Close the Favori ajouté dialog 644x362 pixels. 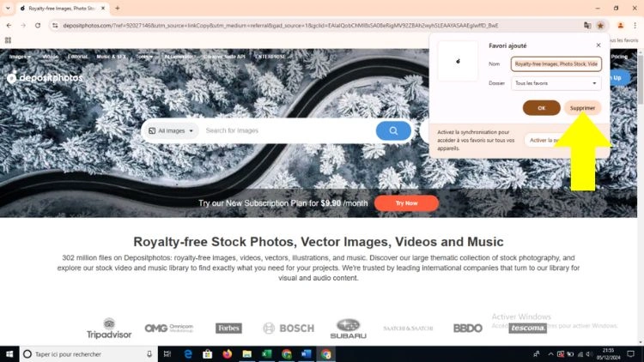(598, 45)
